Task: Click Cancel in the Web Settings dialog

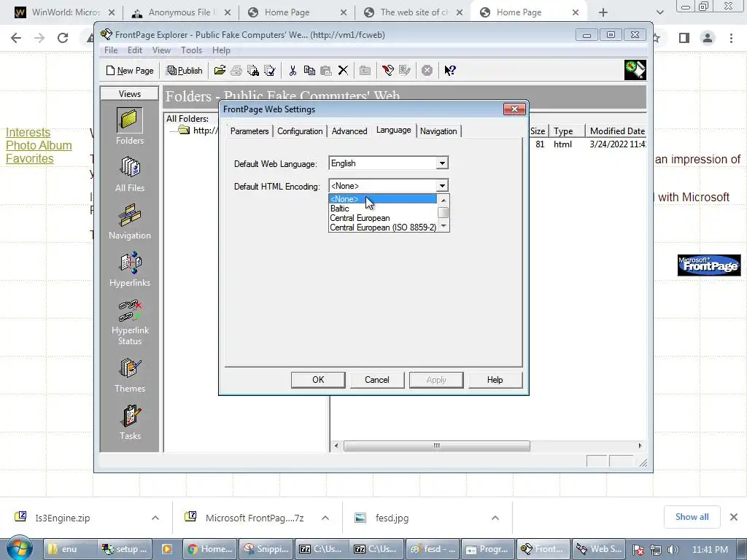Action: point(377,380)
